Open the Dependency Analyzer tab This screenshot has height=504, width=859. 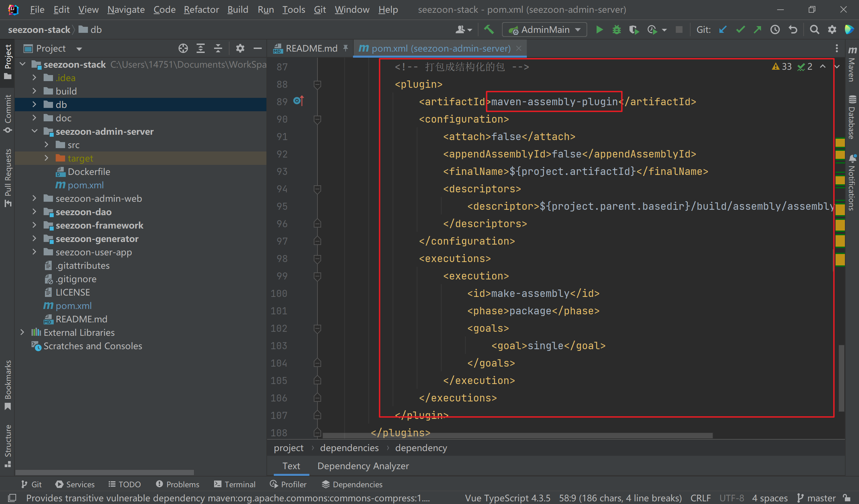(x=363, y=466)
